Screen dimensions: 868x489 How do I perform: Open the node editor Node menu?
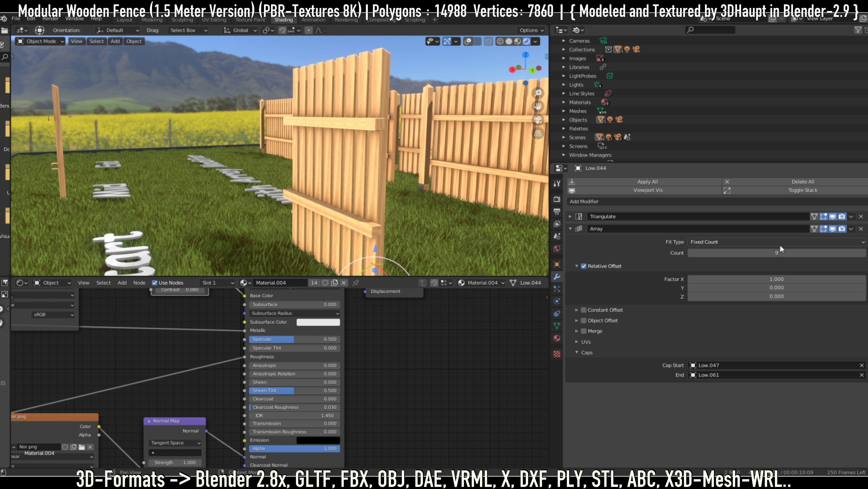click(139, 283)
